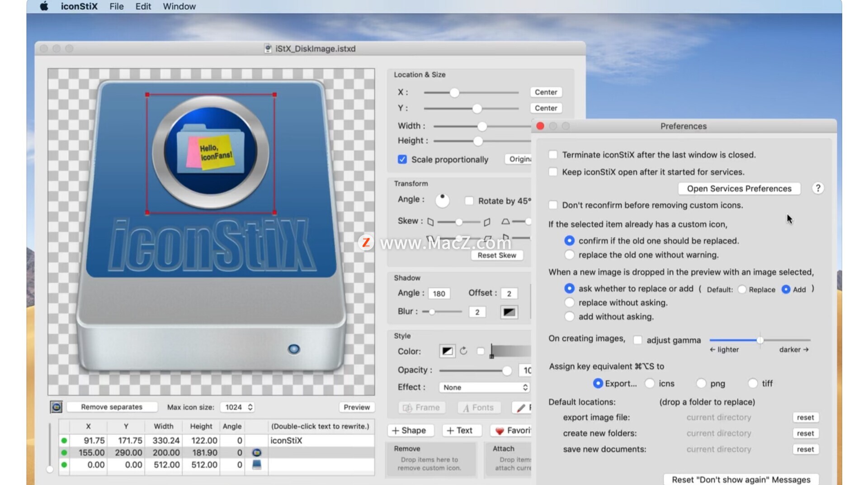This screenshot has width=868, height=485.
Task: Assign key equivalent to icns
Action: click(x=650, y=383)
